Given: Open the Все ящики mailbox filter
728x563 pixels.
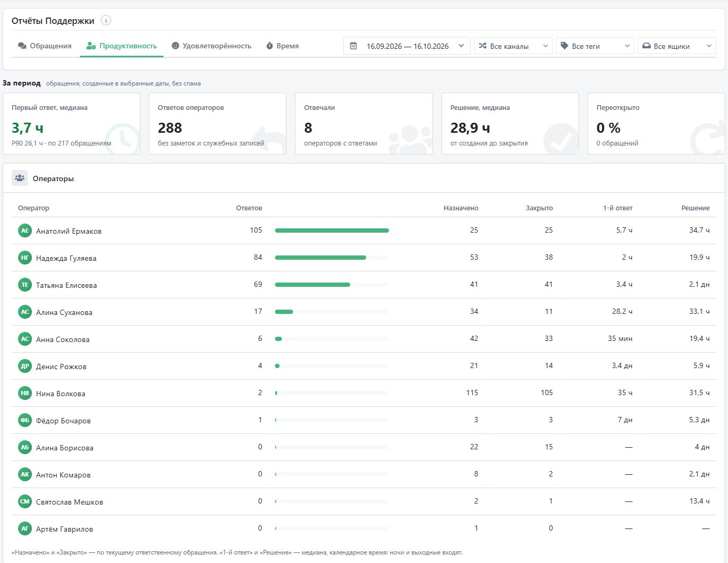Looking at the screenshot, I should click(676, 46).
